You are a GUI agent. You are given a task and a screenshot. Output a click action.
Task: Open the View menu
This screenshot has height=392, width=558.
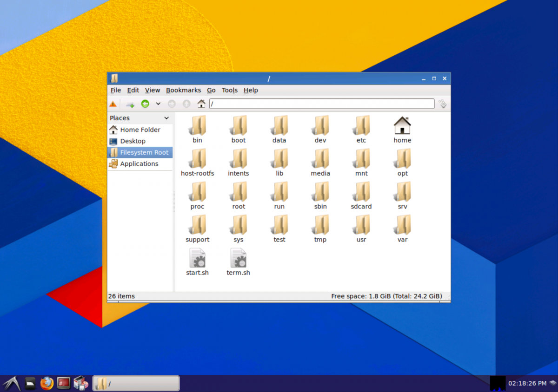(152, 90)
